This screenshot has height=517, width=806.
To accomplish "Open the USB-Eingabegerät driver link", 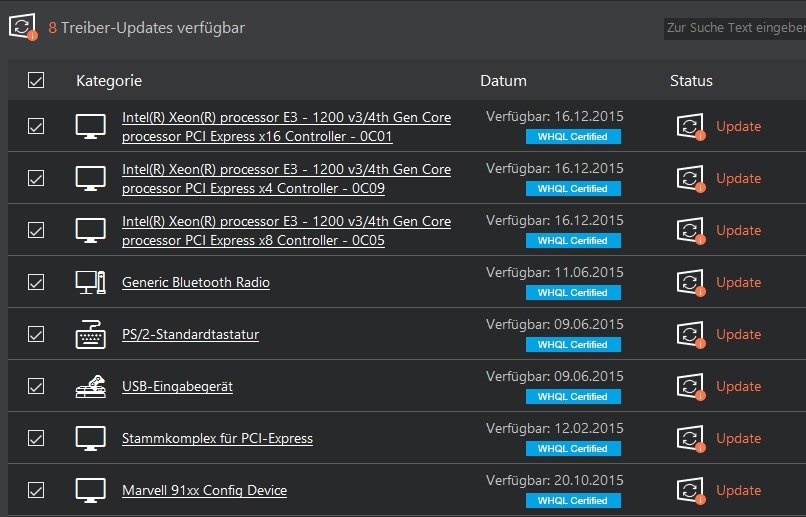I will coord(177,386).
